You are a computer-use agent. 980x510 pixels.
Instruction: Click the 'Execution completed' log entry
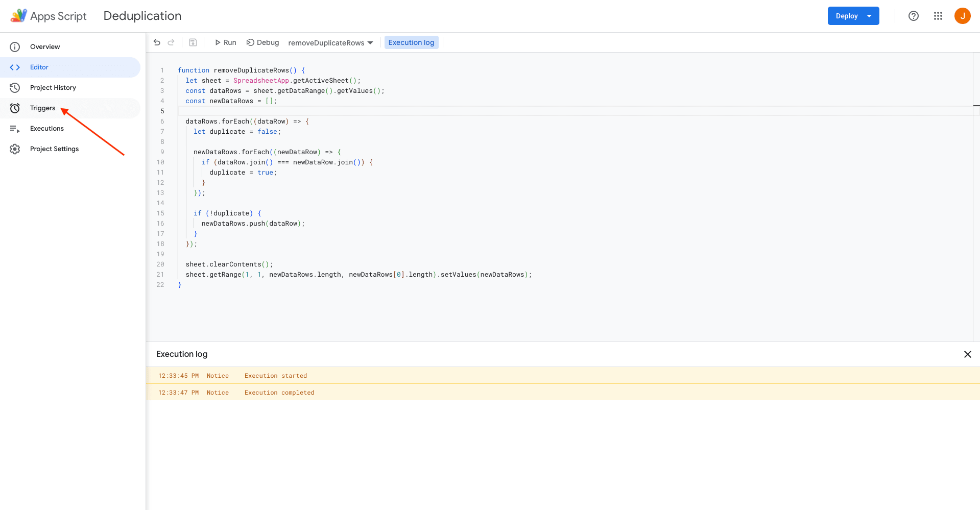click(x=279, y=393)
